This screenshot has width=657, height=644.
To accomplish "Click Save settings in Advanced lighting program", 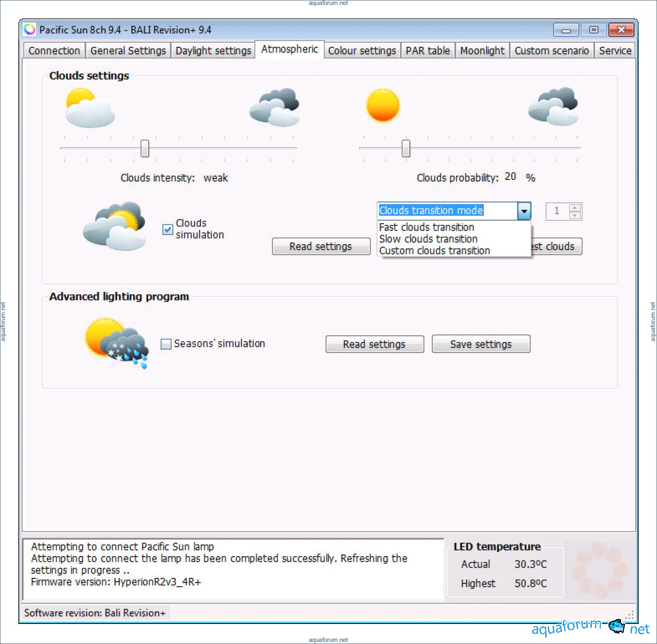I will (x=481, y=344).
